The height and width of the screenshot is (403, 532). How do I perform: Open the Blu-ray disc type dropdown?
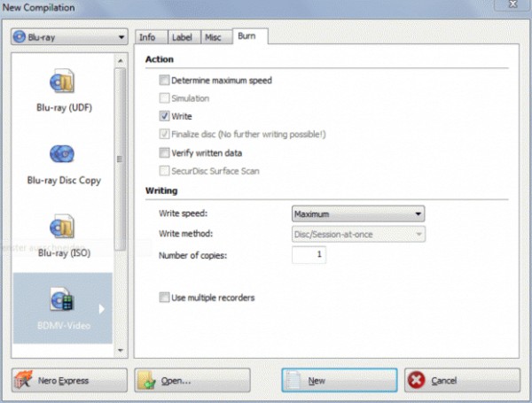[69, 39]
